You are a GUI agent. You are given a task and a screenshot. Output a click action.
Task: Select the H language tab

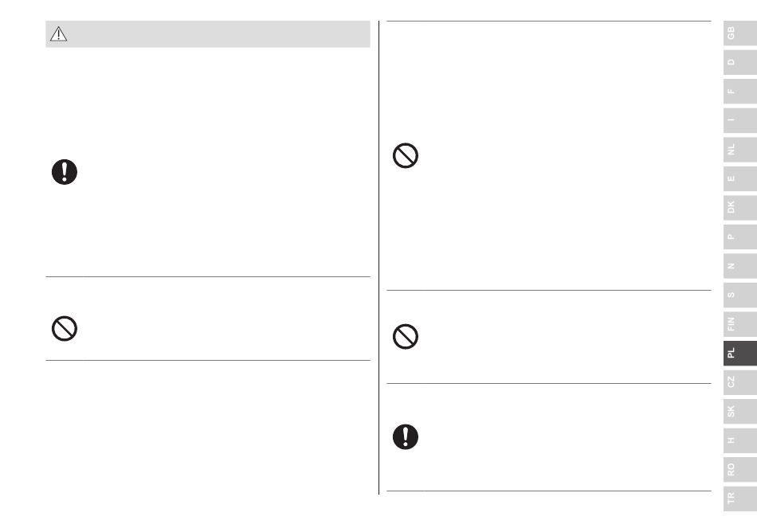point(740,440)
